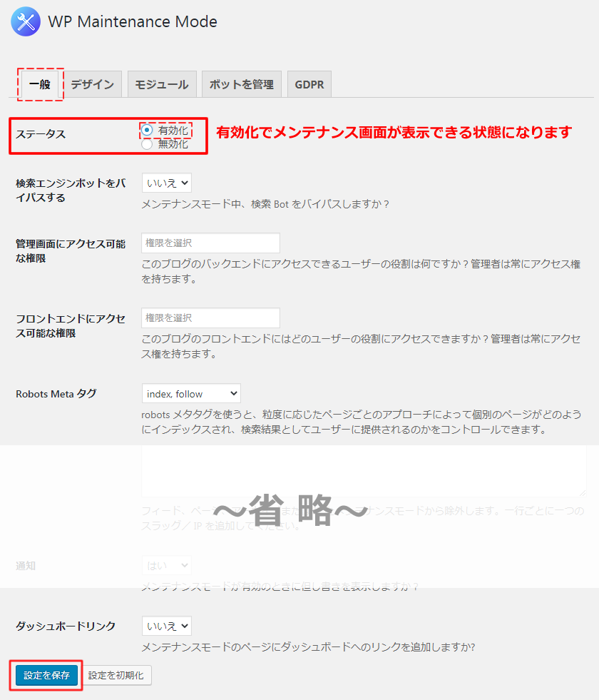Click the 検索エンジンボットをバイパスする label

71,191
